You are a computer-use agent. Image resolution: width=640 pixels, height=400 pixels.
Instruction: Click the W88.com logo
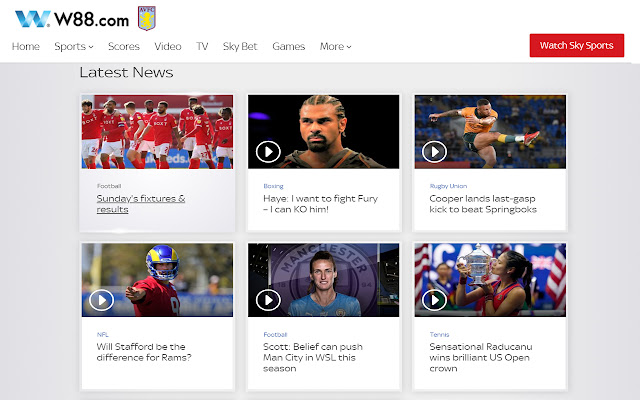tap(71, 18)
